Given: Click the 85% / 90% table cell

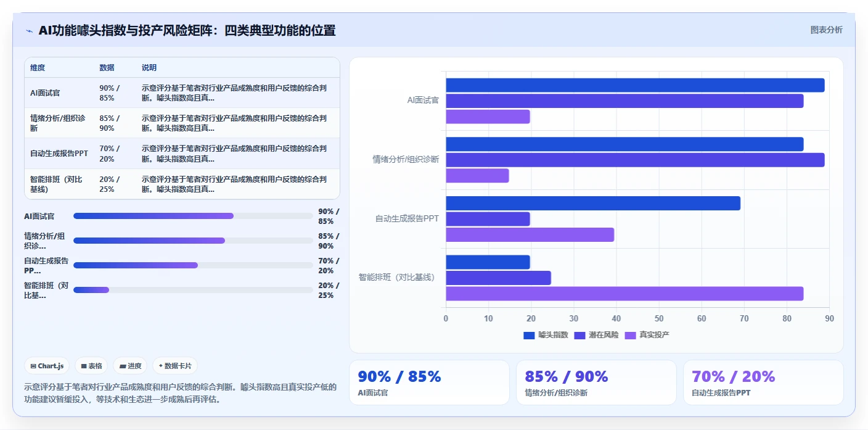Looking at the screenshot, I should pyautogui.click(x=110, y=123).
